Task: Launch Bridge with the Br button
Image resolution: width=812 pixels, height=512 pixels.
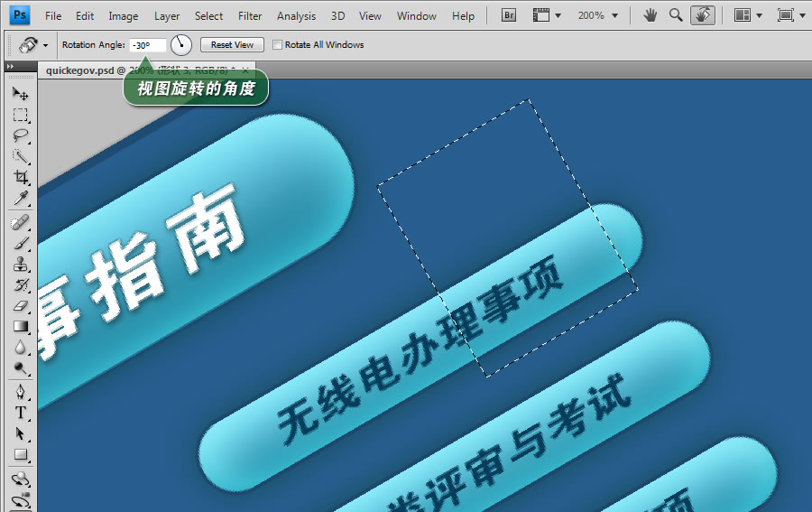Action: pyautogui.click(x=509, y=15)
